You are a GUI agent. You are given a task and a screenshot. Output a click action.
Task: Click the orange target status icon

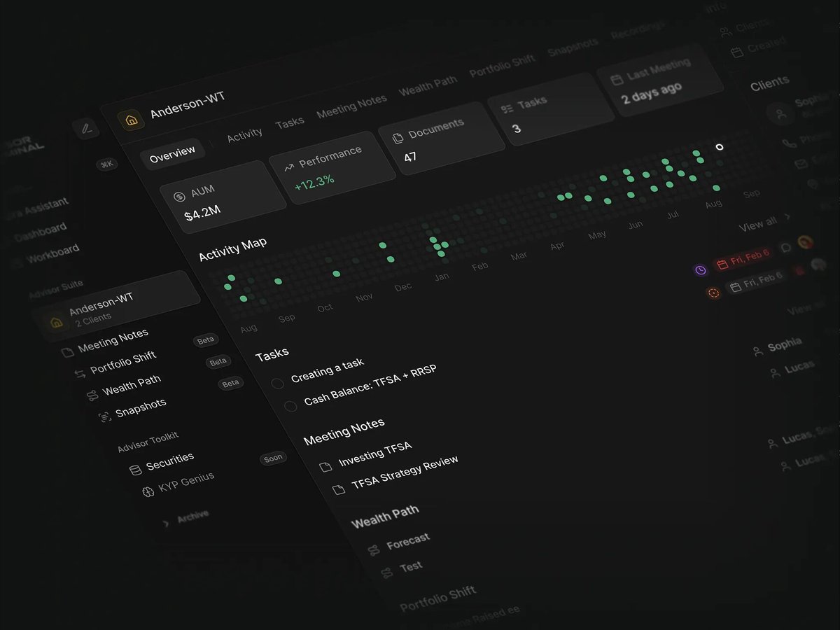(713, 293)
